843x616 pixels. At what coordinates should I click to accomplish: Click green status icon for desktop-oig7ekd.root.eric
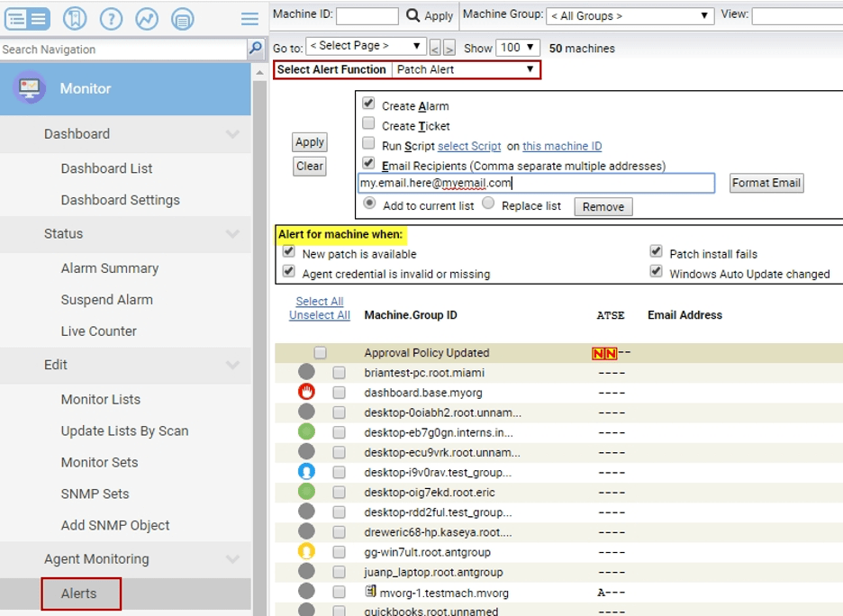click(x=306, y=492)
